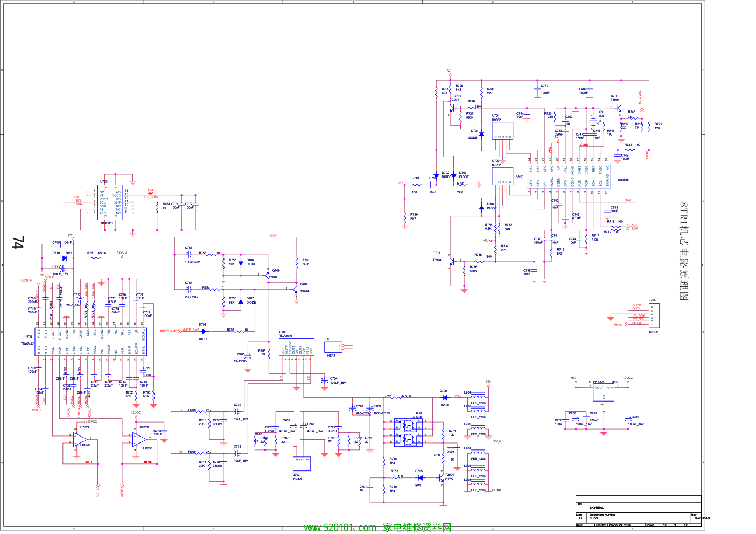Select the Q701 transistor label

[x=457, y=96]
